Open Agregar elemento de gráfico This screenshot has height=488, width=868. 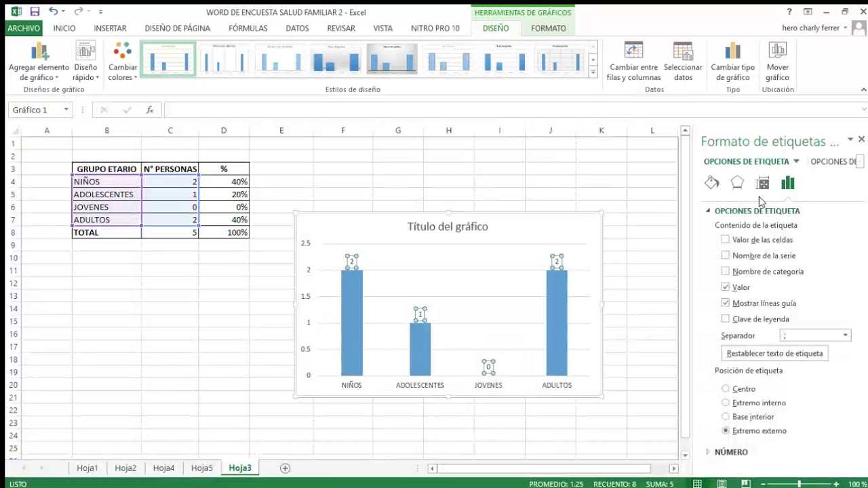39,62
